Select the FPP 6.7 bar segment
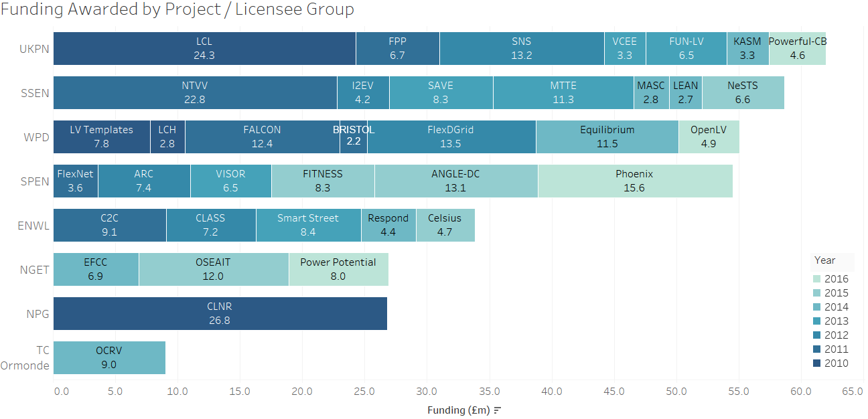 coord(398,48)
